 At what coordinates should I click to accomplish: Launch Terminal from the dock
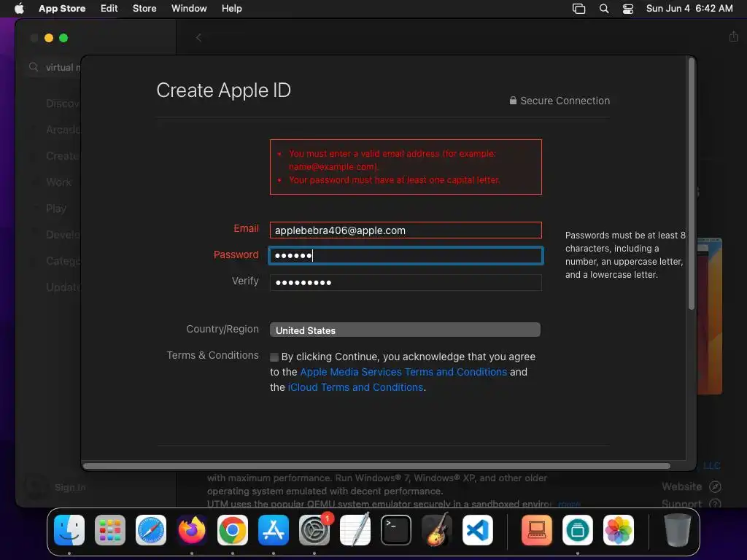[x=396, y=530]
